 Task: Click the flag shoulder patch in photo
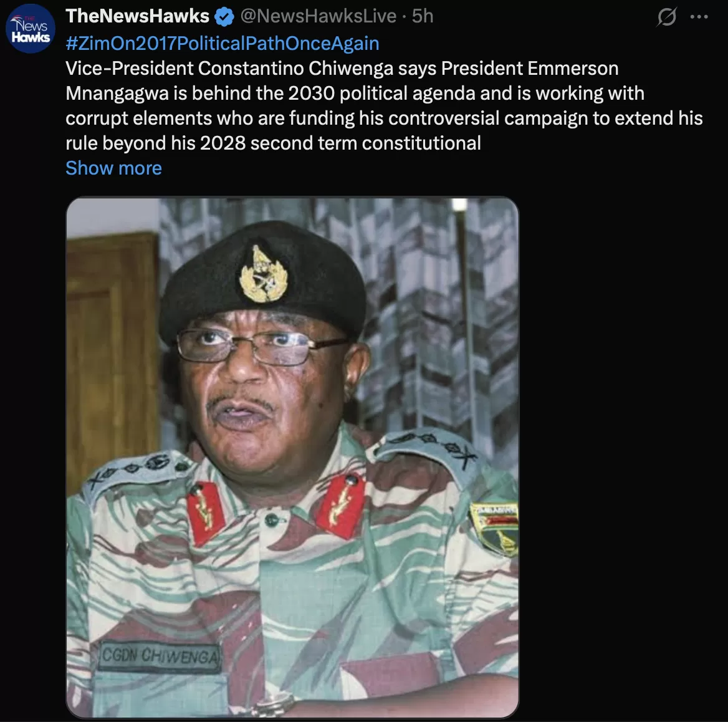pos(494,527)
